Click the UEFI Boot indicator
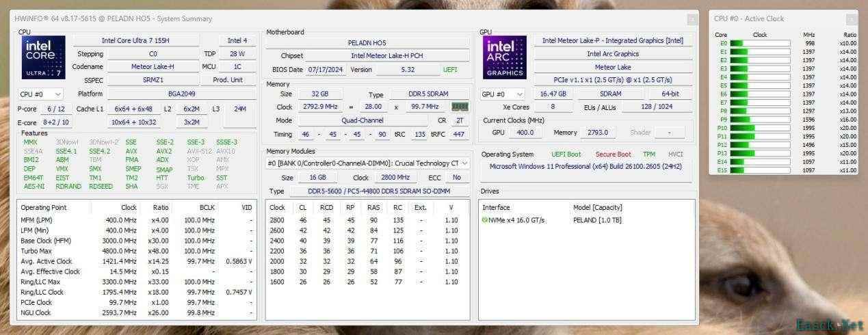Screen dimensions: 868x335 tap(566, 155)
